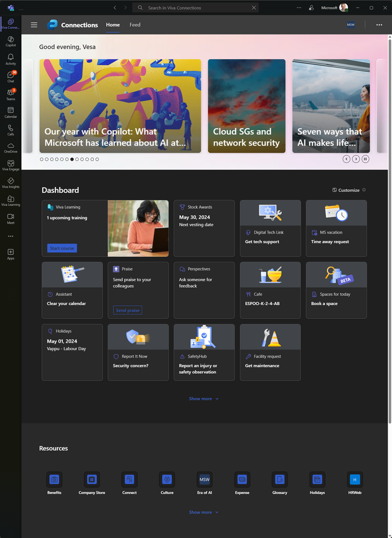
Task: Click the Viva Connections sidebar icon
Action: pos(11,24)
